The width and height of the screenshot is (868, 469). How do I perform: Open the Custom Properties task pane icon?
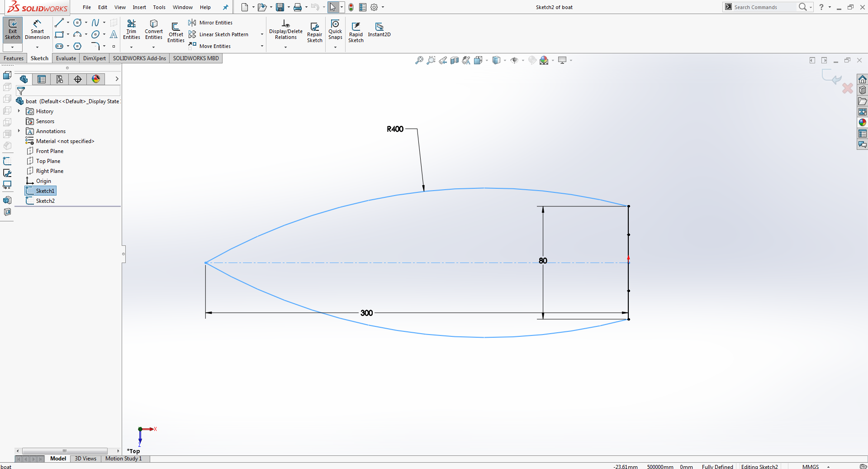point(863,134)
